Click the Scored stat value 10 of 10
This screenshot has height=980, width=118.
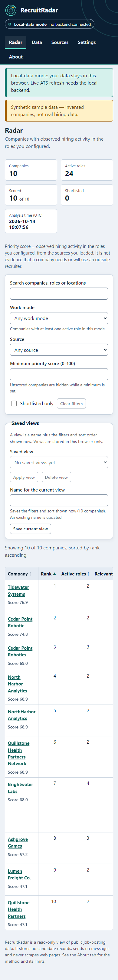pos(19,198)
